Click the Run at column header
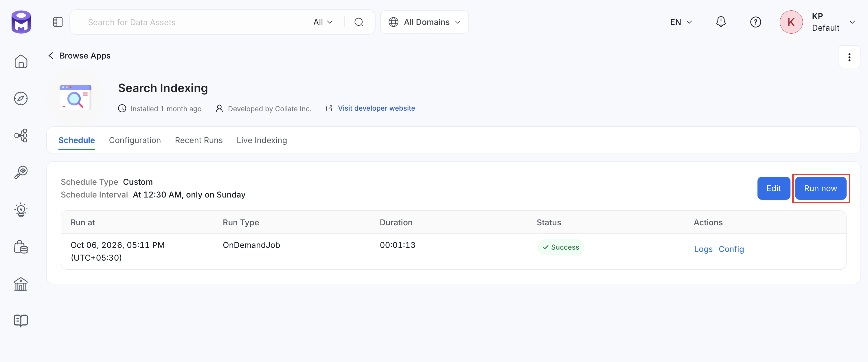This screenshot has height=362, width=868. click(83, 222)
